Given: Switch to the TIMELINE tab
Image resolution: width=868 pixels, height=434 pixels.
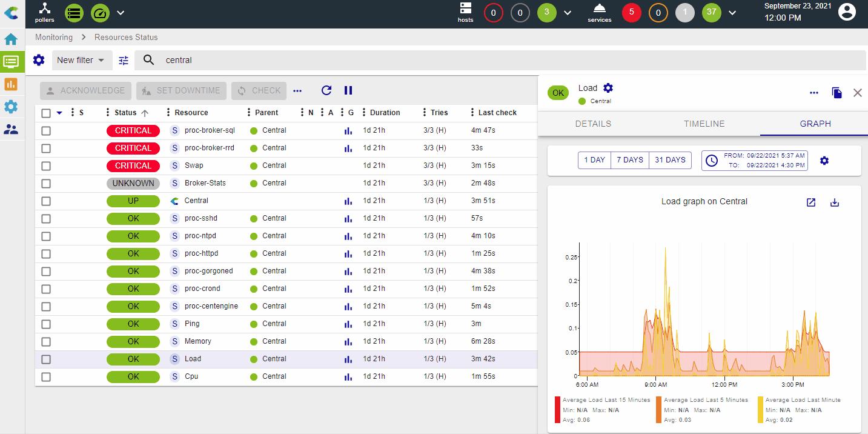Looking at the screenshot, I should (x=704, y=124).
